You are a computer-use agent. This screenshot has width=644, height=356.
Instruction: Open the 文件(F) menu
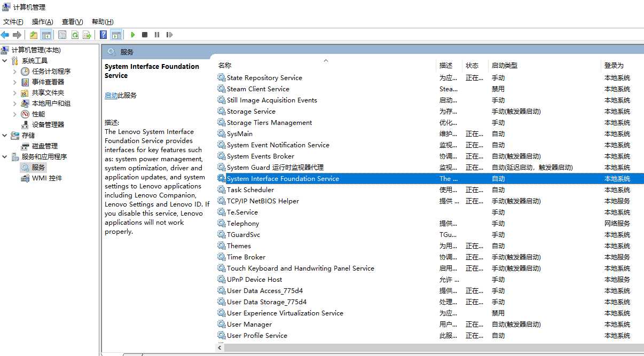point(13,22)
